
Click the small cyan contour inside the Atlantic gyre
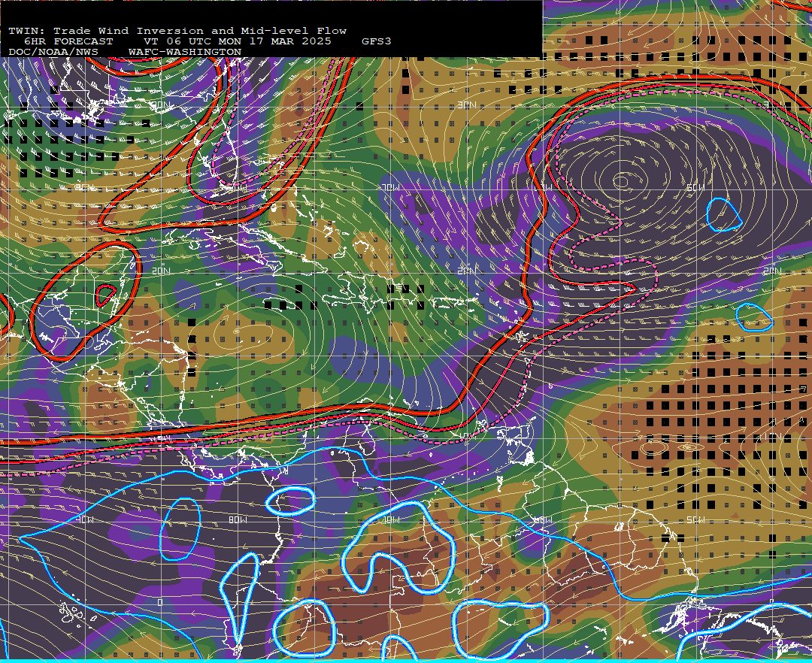point(724,214)
